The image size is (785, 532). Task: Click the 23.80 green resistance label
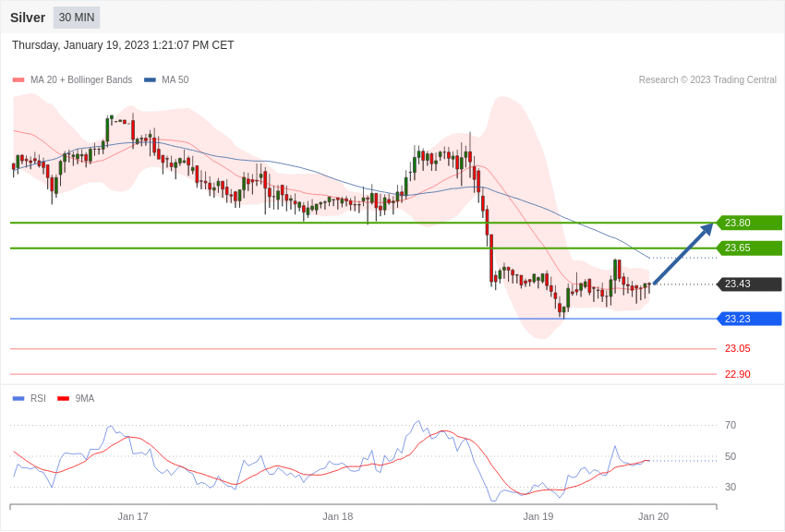[750, 223]
